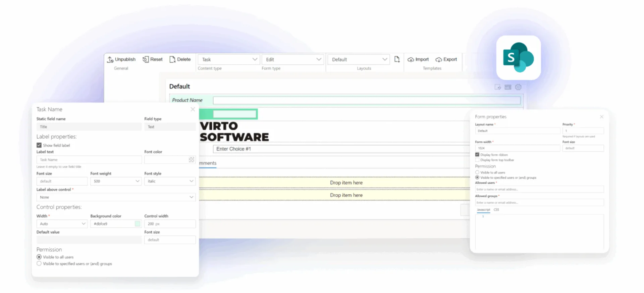The height and width of the screenshot is (293, 644).
Task: Expand the Label above control dropdown
Action: pos(116,197)
